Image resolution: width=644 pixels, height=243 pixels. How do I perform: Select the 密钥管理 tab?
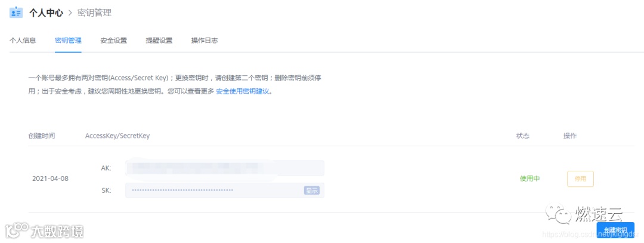[68, 40]
